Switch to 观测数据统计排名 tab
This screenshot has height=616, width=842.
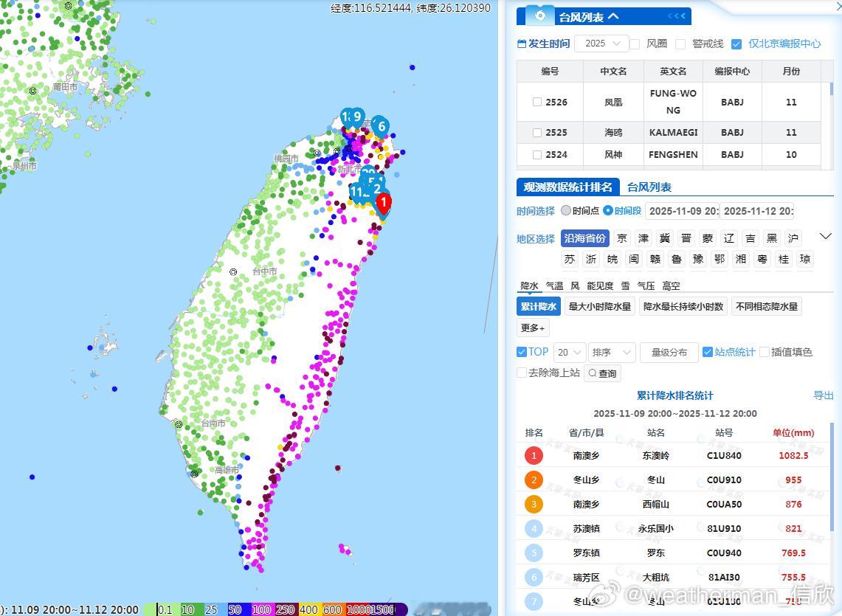pyautogui.click(x=567, y=187)
